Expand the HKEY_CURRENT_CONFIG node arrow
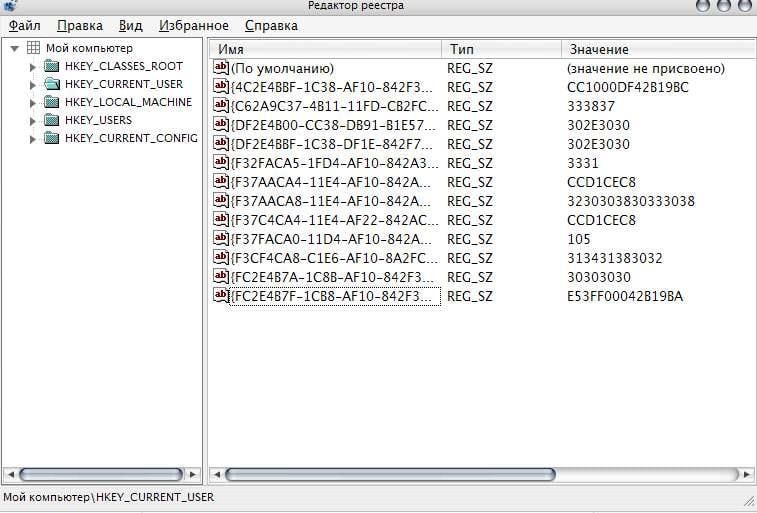 (32, 139)
